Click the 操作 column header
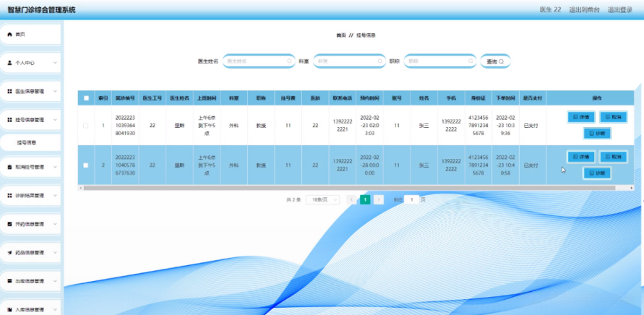The image size is (644, 315). tap(597, 98)
